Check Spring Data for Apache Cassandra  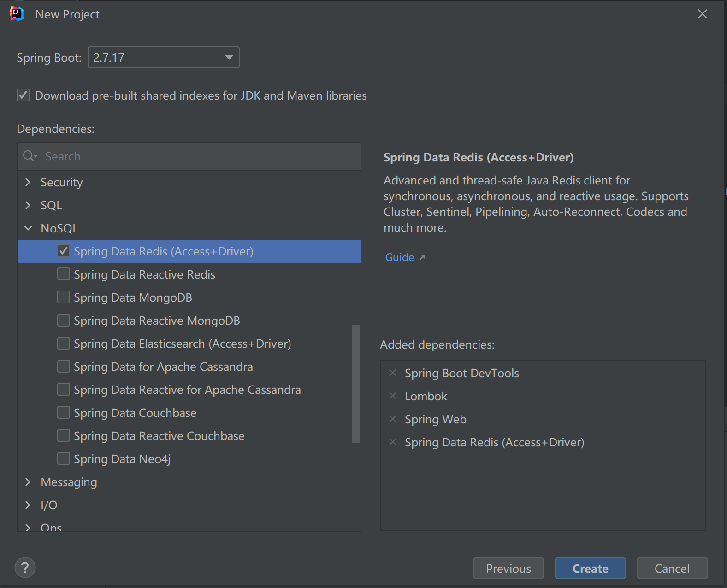click(64, 366)
